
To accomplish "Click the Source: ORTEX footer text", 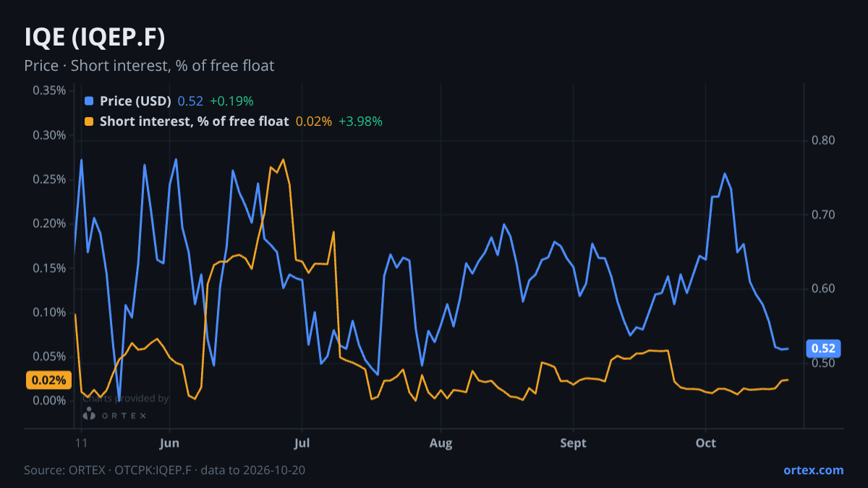I will click(x=164, y=470).
